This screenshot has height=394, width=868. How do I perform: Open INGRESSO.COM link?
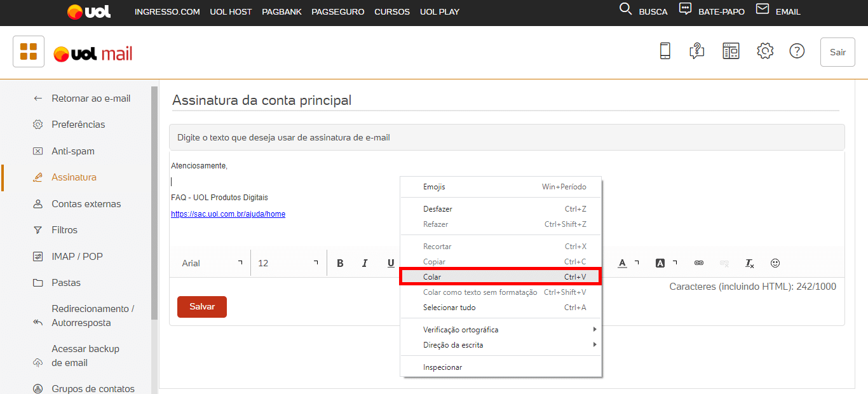tap(167, 12)
